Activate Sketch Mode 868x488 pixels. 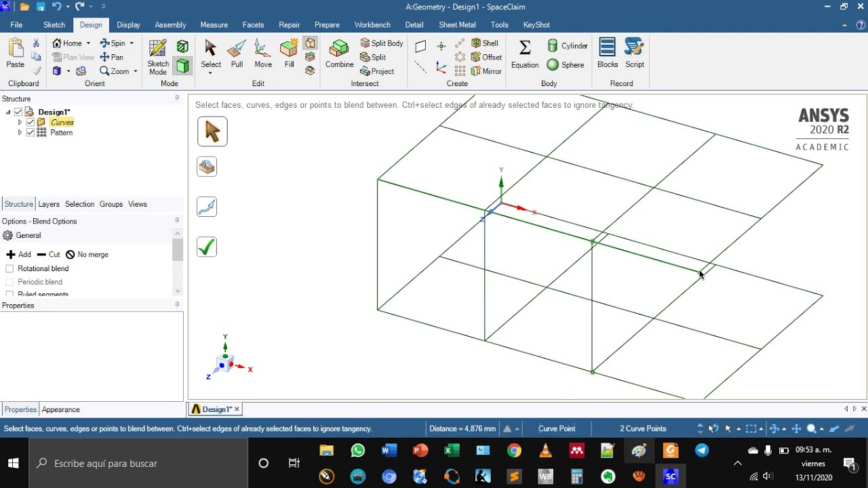[158, 57]
